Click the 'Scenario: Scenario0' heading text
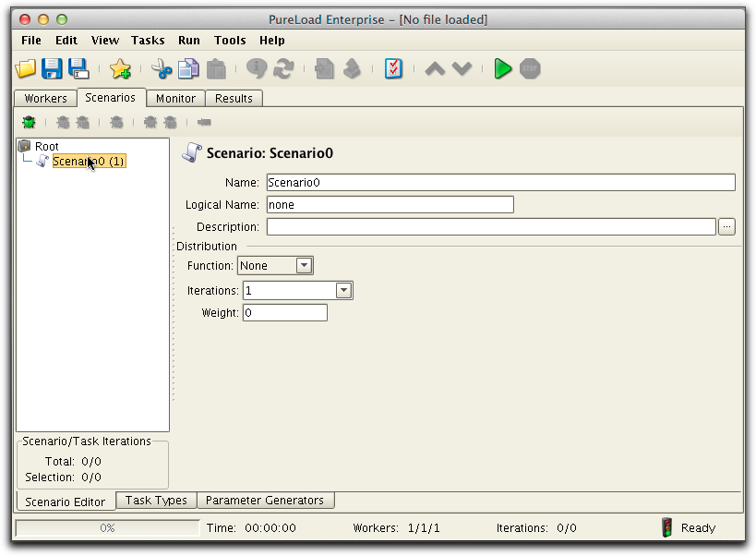The image size is (756, 556). tap(270, 153)
